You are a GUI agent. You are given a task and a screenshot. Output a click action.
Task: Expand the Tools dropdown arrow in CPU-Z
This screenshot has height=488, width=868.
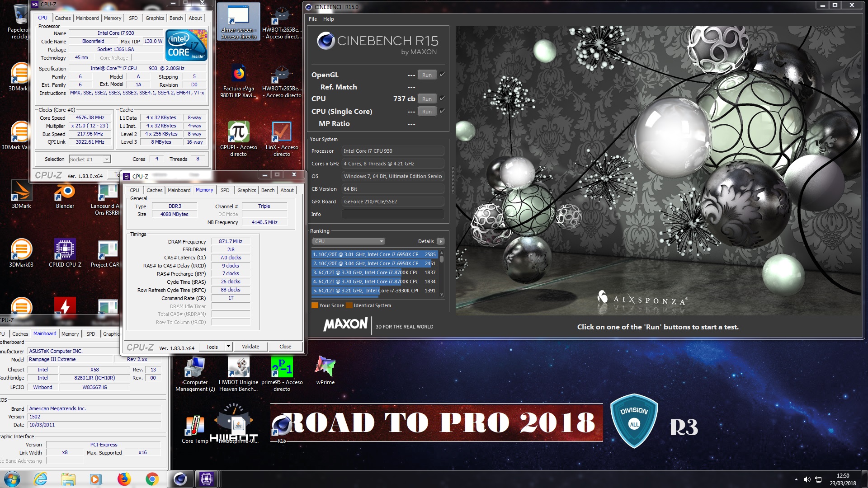228,347
